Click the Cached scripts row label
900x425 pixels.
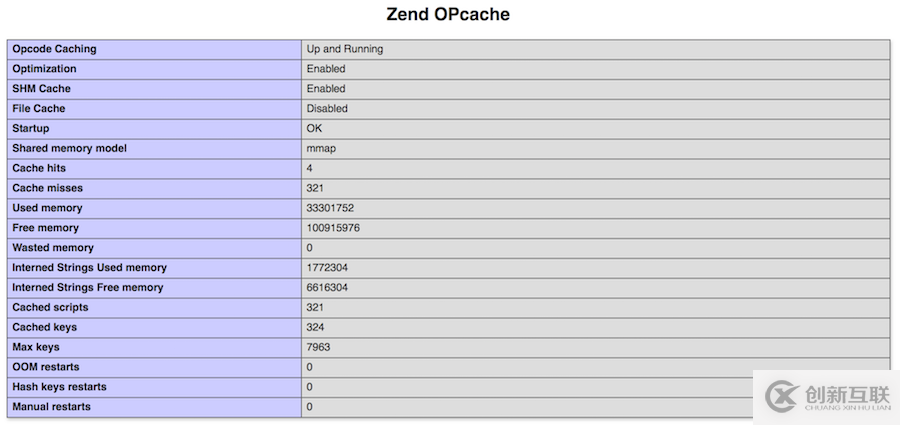pos(50,307)
